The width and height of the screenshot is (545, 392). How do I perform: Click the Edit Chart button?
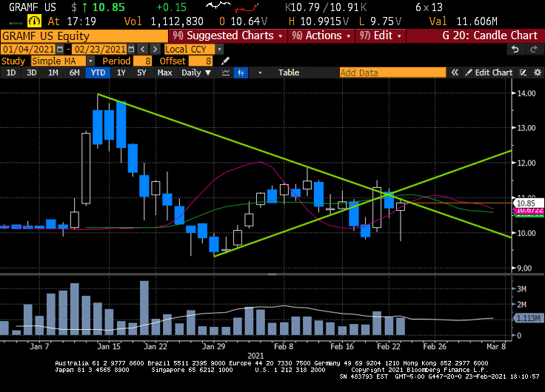[x=489, y=72]
